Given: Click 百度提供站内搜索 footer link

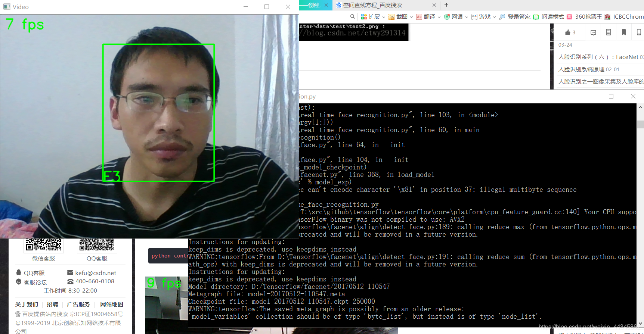Looking at the screenshot, I should click(42, 314).
